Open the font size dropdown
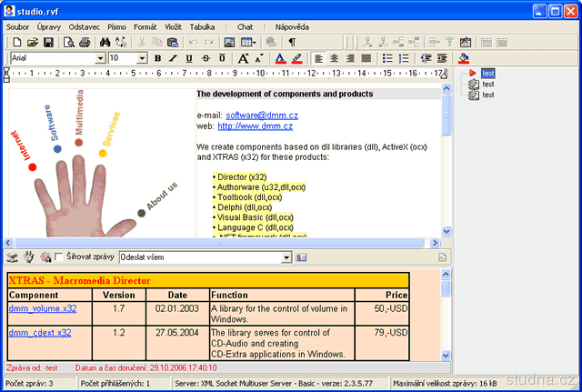582x392 pixels. click(x=142, y=58)
